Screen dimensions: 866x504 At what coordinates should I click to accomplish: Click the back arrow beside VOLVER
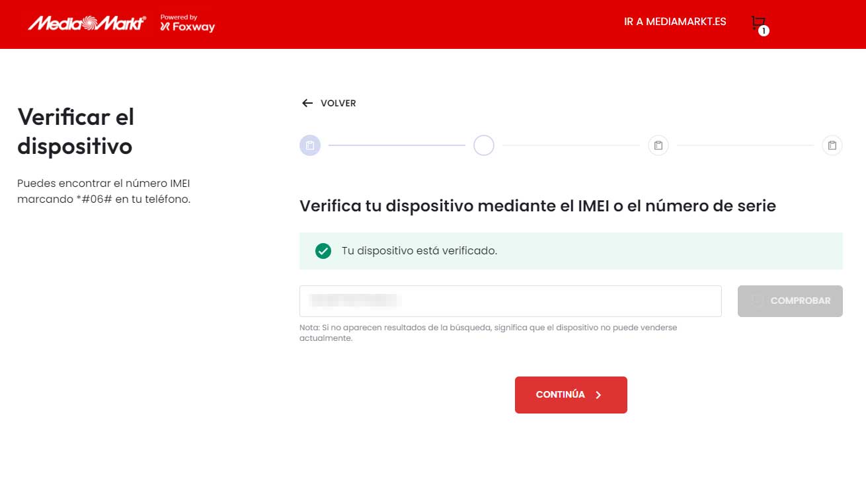click(307, 103)
